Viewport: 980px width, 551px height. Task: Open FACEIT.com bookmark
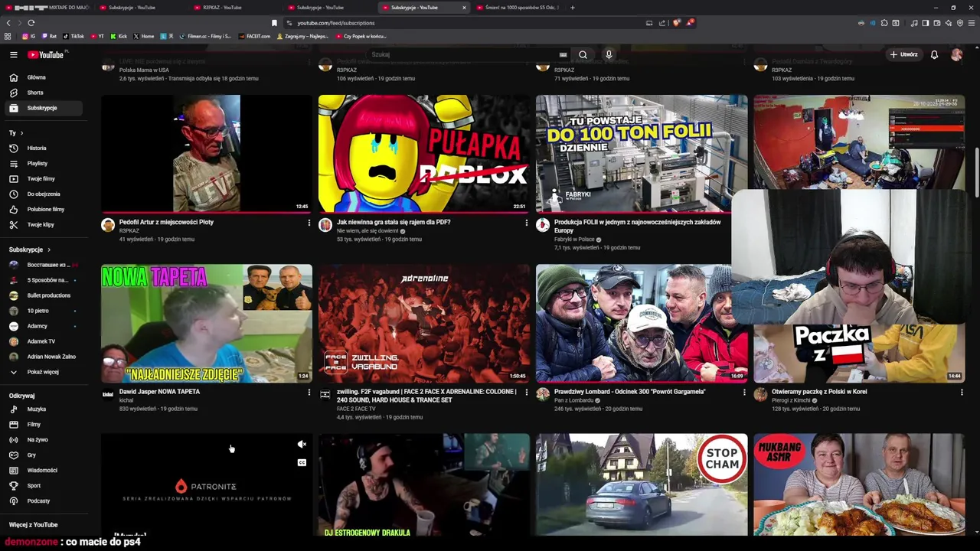coord(254,36)
